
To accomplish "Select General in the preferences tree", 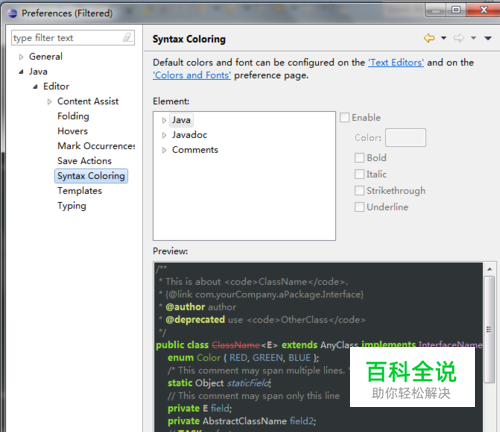I will [x=46, y=57].
